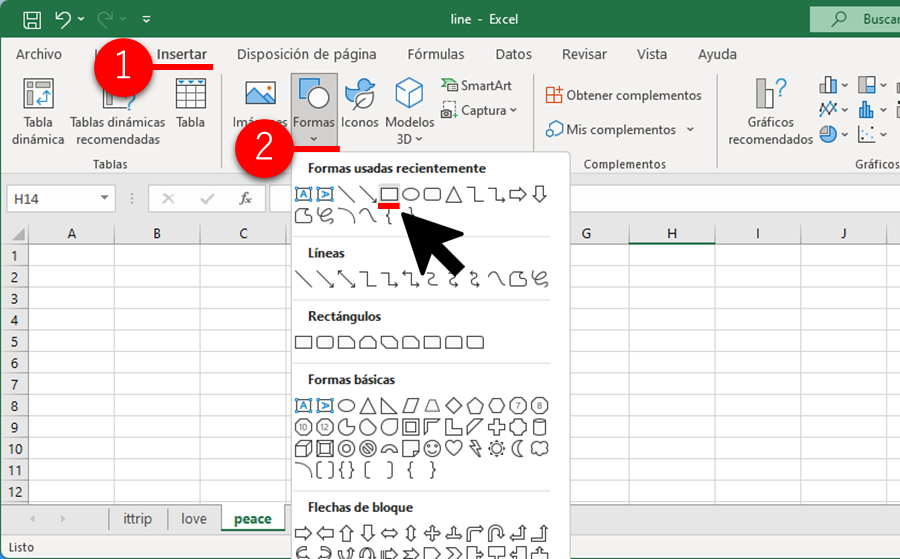Choose the pentagon in Formas básicas
Screen dimensions: 900x559
(x=475, y=406)
